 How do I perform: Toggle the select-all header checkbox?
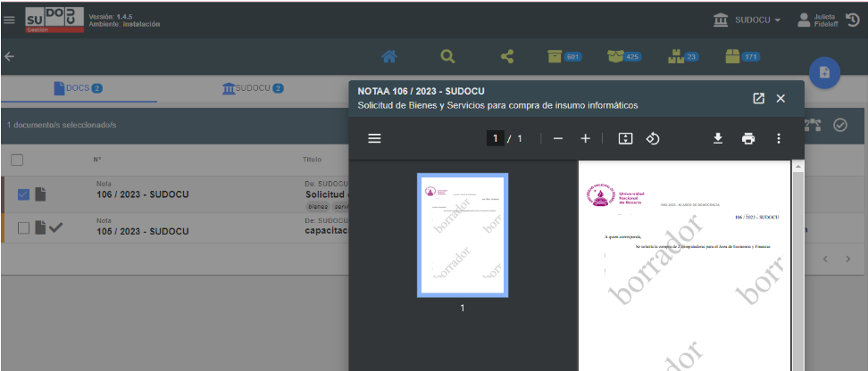point(17,160)
